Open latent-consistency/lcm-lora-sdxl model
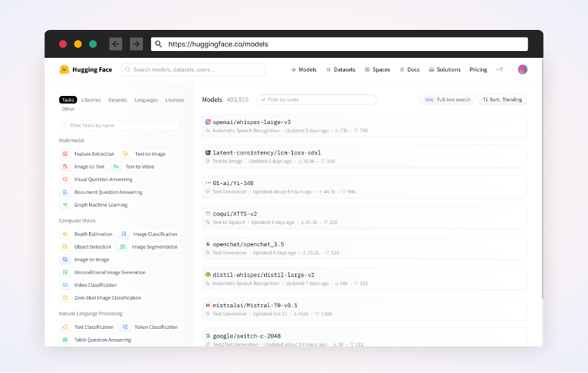 tap(364, 157)
